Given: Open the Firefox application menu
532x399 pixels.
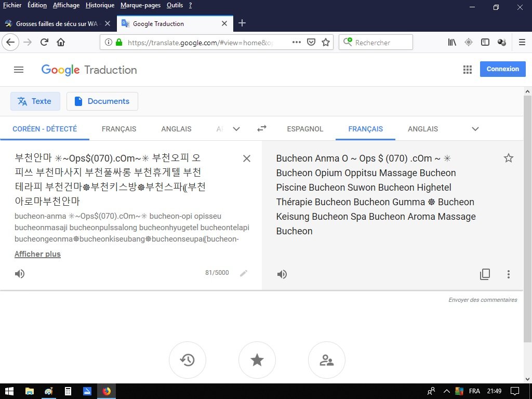Looking at the screenshot, I should 522,43.
